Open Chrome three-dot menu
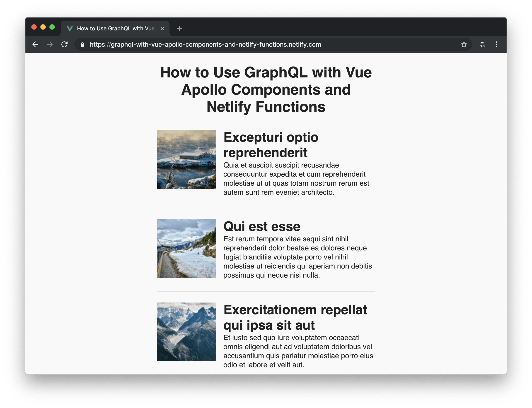 (496, 44)
